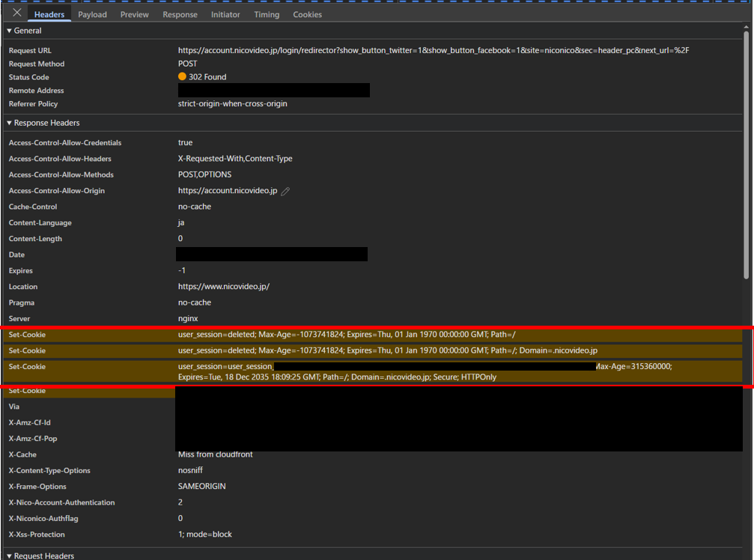View the Timing tab
Viewport: 754px width, 560px height.
pos(267,14)
